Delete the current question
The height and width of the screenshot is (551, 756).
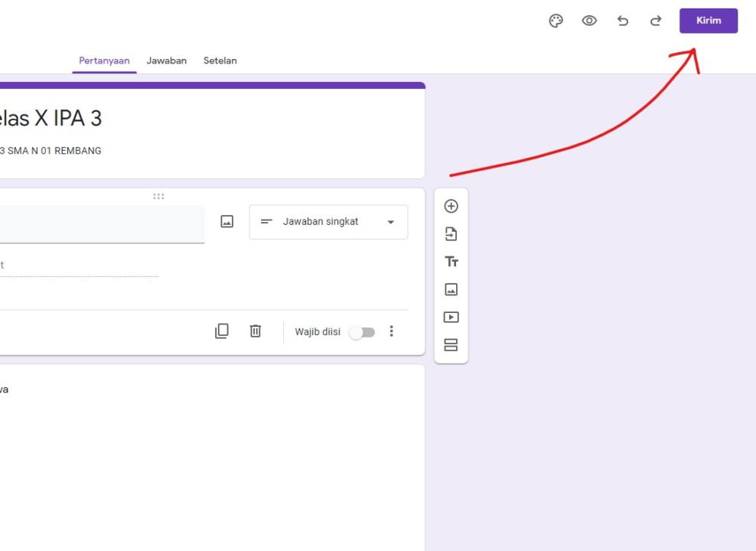[x=256, y=331]
